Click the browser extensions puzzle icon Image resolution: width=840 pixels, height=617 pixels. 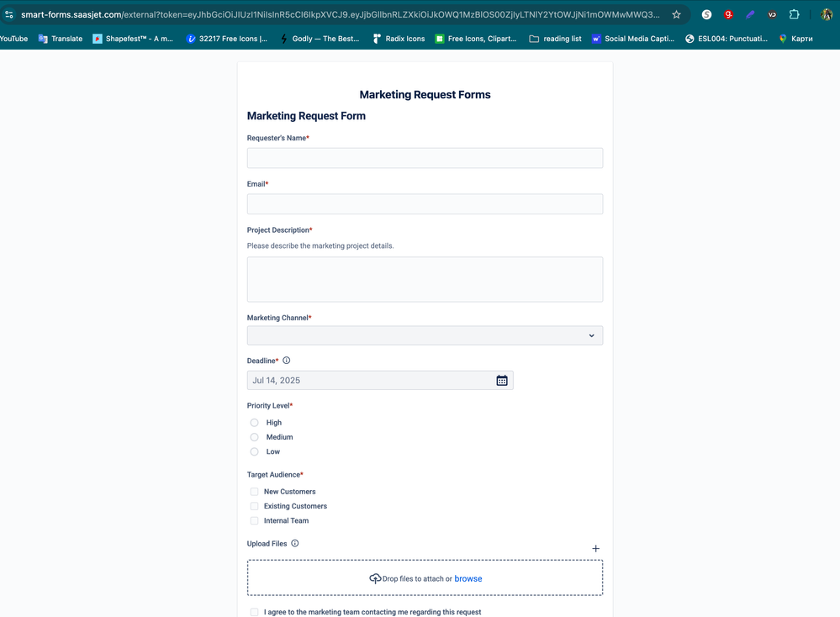point(793,13)
